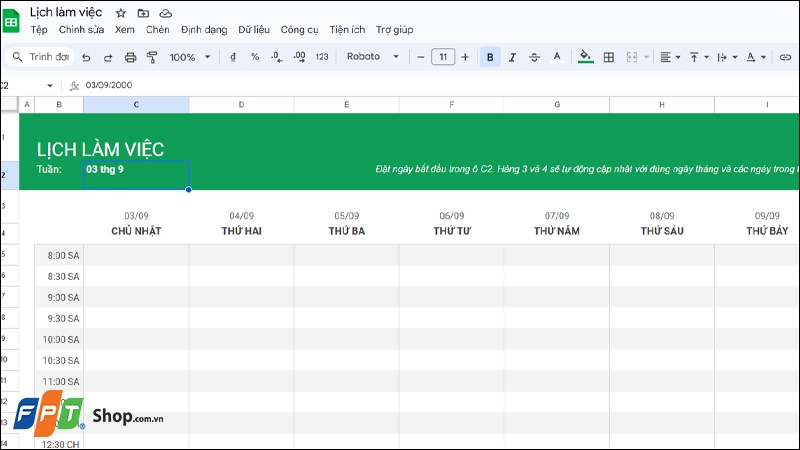Open text color picker

click(557, 57)
